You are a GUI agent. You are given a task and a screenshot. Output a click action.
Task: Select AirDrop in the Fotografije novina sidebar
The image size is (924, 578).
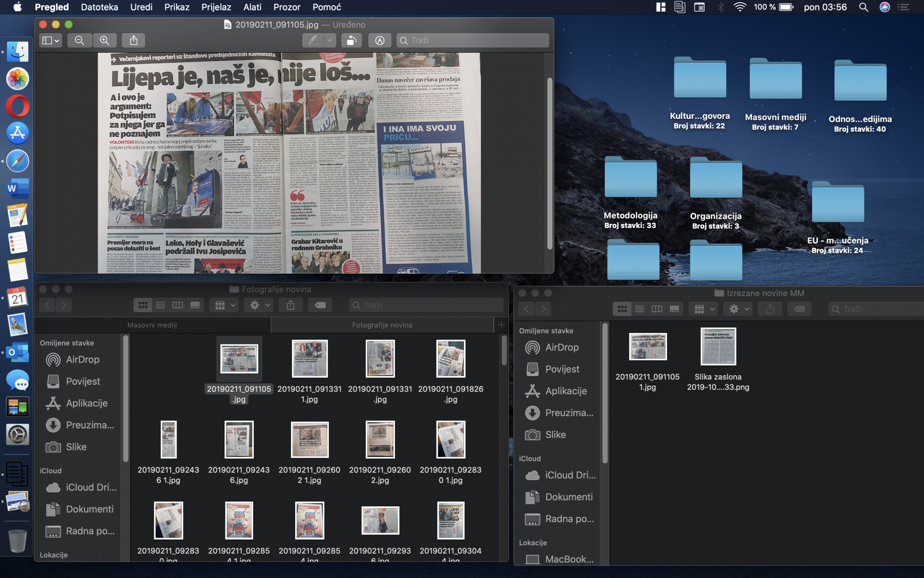coord(82,360)
